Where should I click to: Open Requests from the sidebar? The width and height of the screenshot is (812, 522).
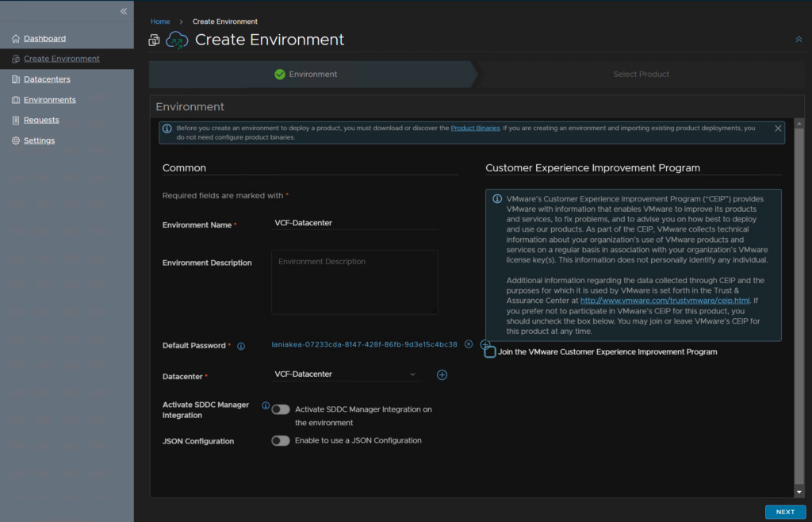[x=41, y=120]
